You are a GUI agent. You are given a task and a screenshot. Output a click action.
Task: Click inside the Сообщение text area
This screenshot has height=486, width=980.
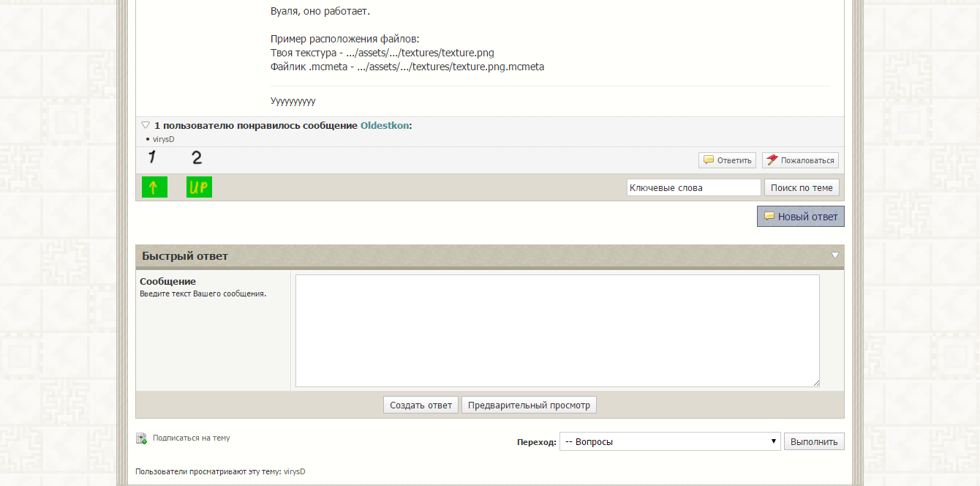(557, 331)
